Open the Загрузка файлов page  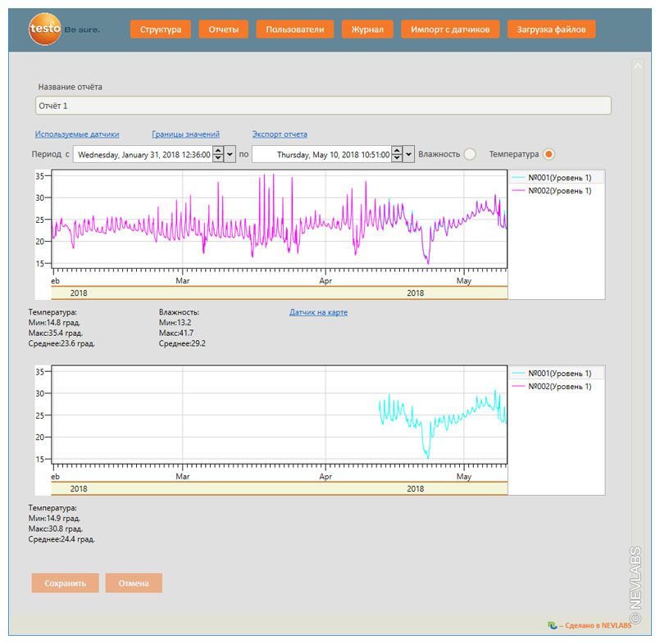(x=551, y=29)
